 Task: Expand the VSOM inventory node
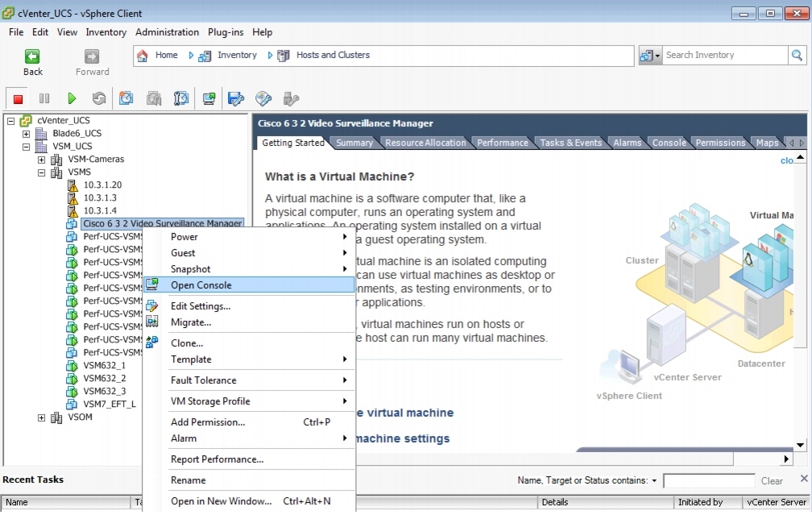click(40, 417)
